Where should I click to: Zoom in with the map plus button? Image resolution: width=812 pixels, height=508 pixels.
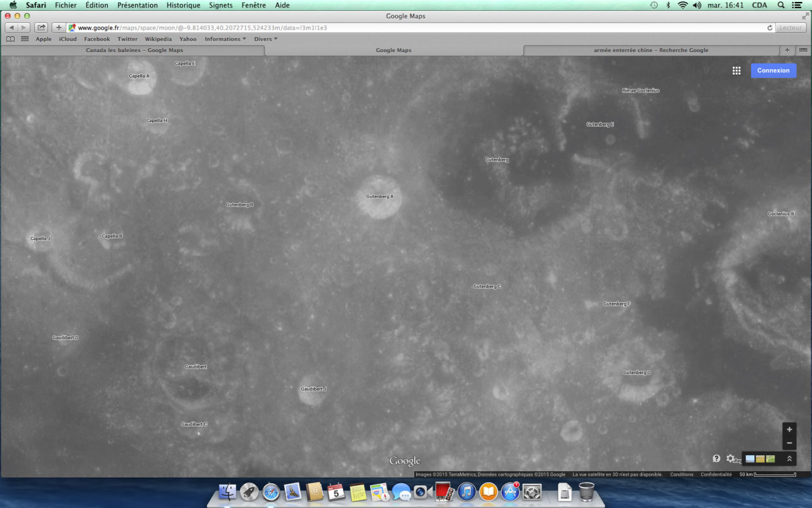(789, 430)
